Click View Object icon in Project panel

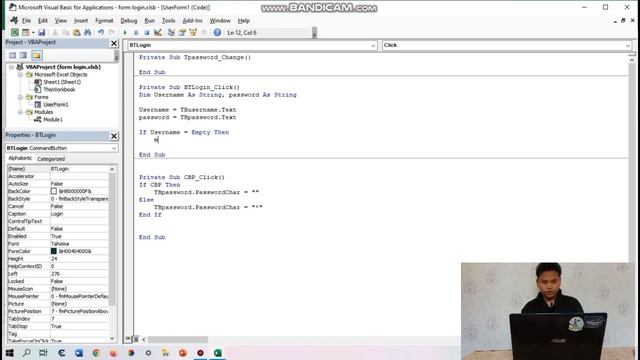pyautogui.click(x=23, y=56)
